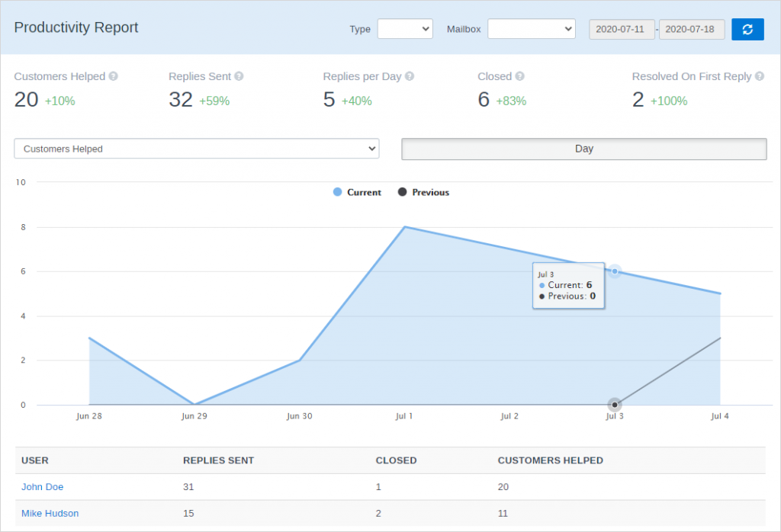This screenshot has height=532, width=781.
Task: Select the Jul 3 data point on the chart
Action: click(x=615, y=271)
